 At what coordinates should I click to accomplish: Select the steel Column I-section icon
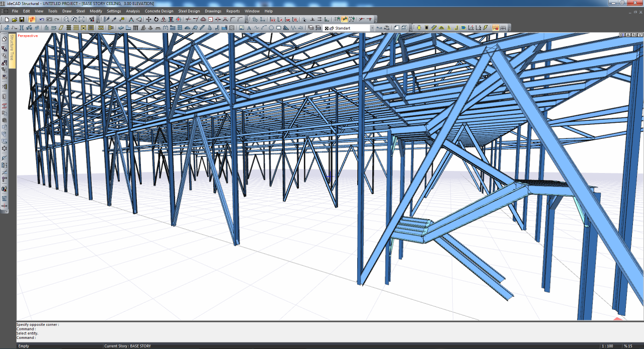[x=21, y=28]
